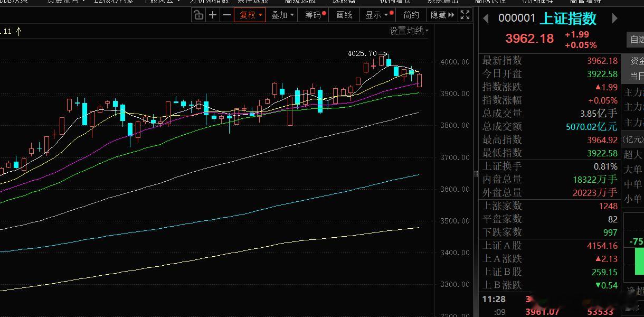Click the 11:28 time entry

pyautogui.click(x=494, y=299)
